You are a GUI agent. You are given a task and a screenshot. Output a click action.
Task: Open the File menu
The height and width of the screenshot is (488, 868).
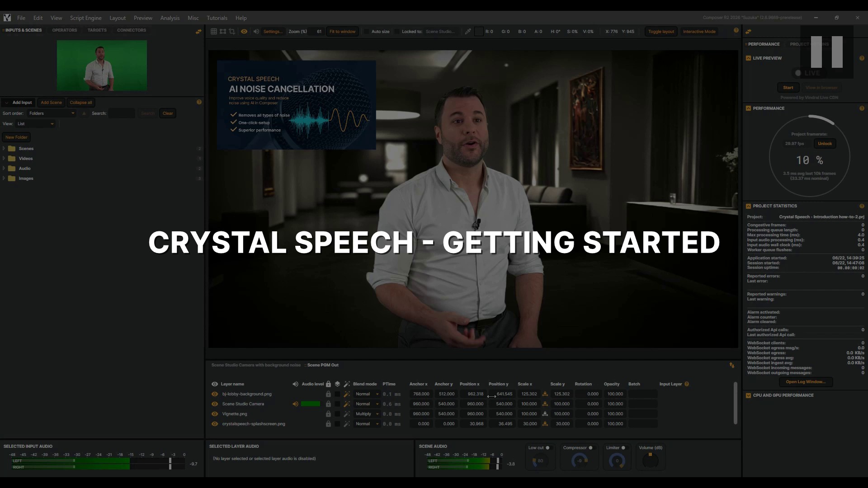tap(21, 18)
